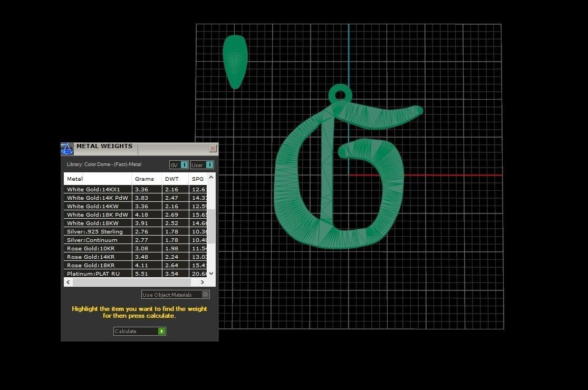Select the White Gold:18K PdW row
Viewport: 588px width, 390px height.
136,214
